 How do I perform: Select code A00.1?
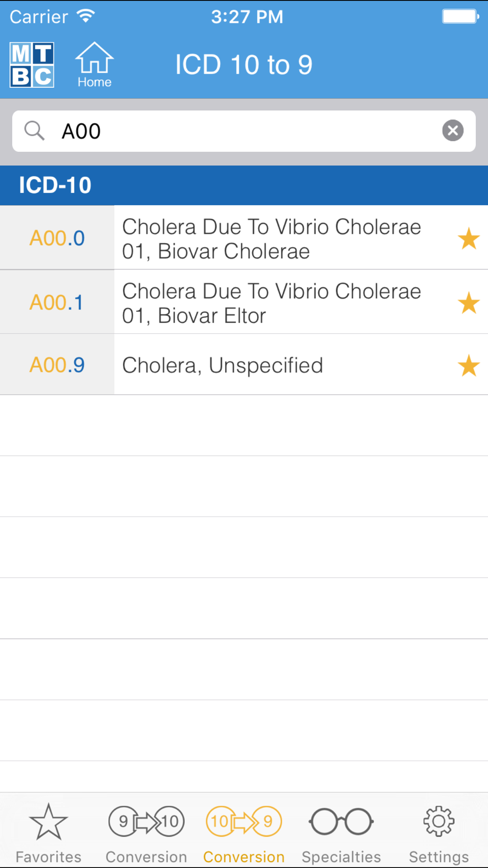pyautogui.click(x=57, y=303)
